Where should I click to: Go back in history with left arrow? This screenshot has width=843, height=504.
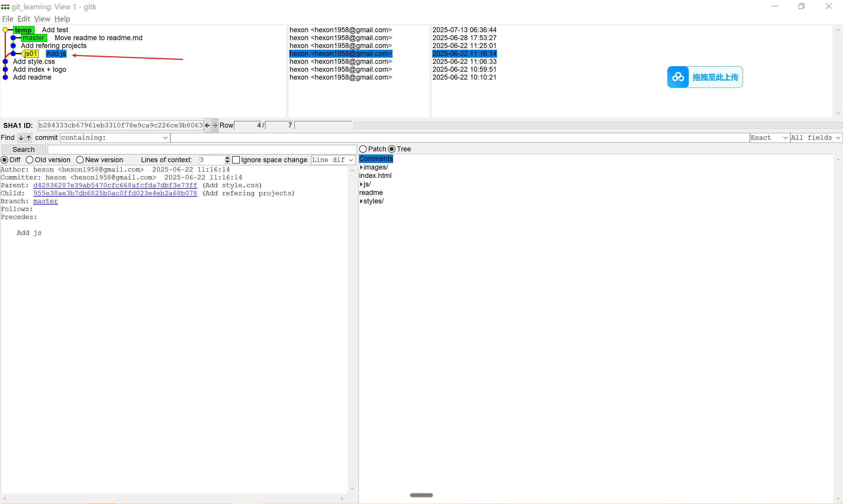[207, 125]
